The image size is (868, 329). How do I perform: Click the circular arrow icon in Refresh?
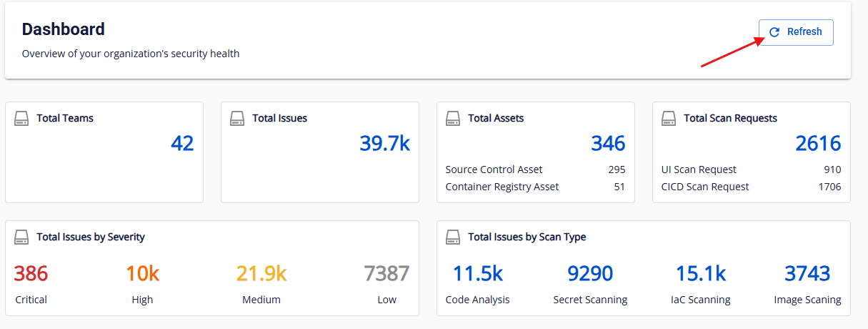coord(774,32)
